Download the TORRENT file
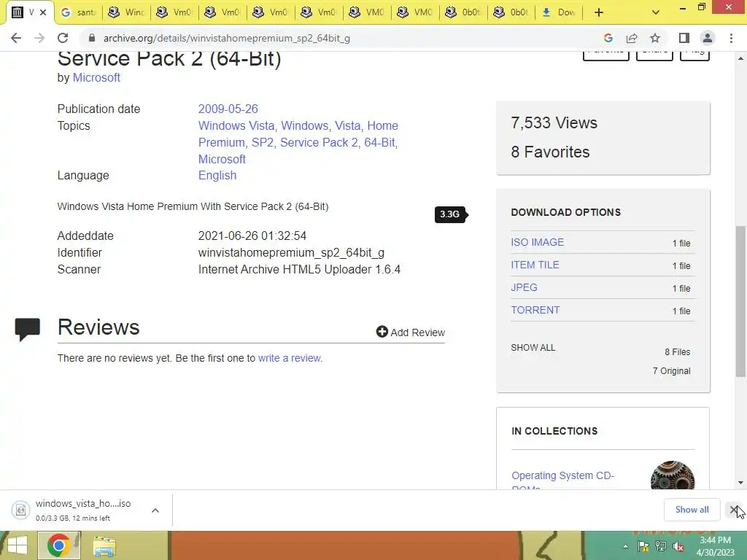 coord(535,310)
